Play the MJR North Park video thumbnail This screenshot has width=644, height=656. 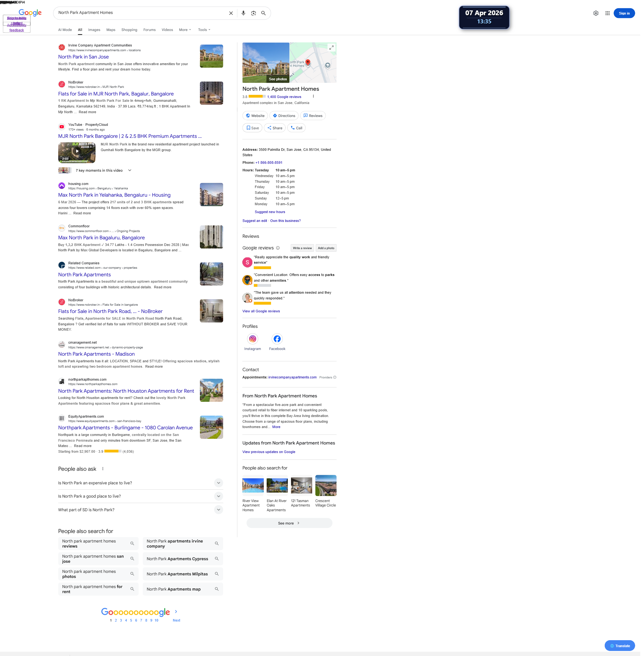coord(77,152)
